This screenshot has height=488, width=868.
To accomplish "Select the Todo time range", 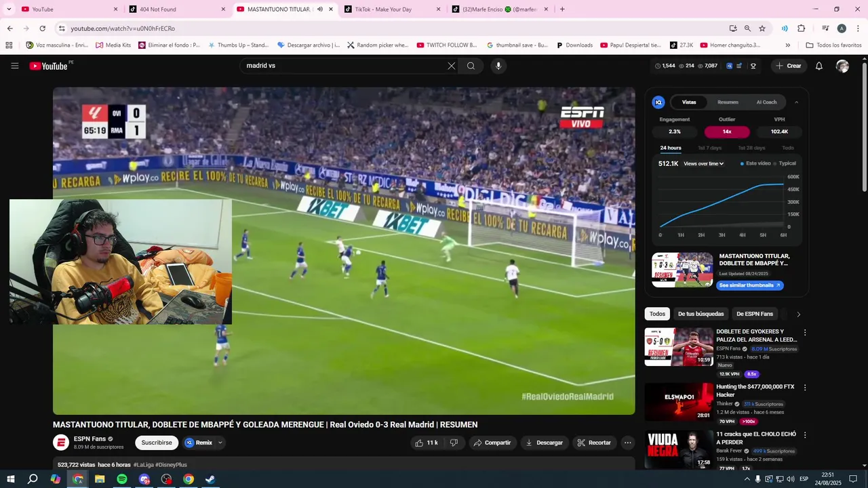I will click(788, 148).
